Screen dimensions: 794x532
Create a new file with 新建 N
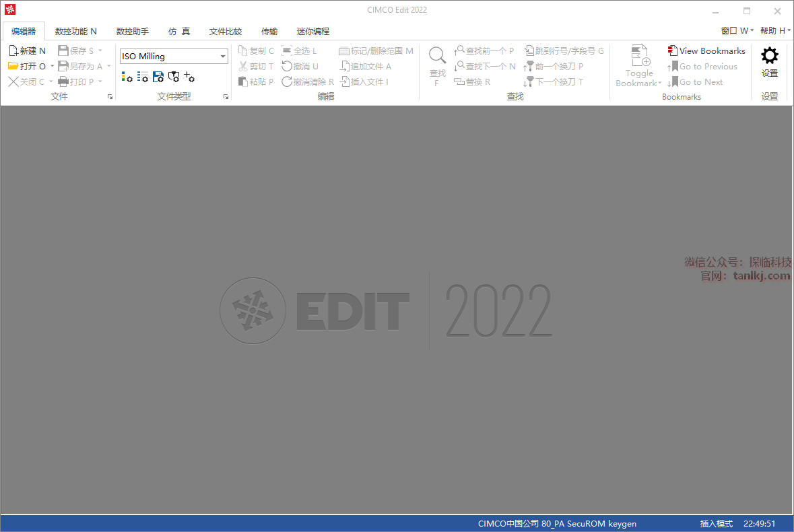click(28, 51)
